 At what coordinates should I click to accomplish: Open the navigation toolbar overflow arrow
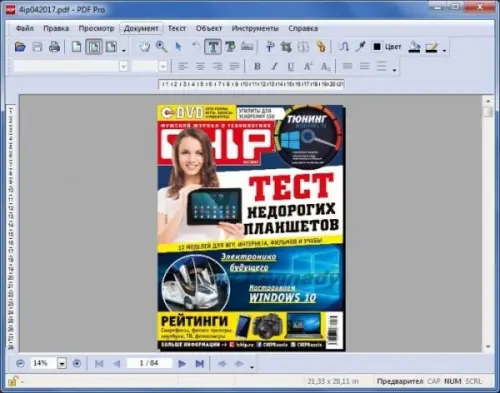pos(252,367)
